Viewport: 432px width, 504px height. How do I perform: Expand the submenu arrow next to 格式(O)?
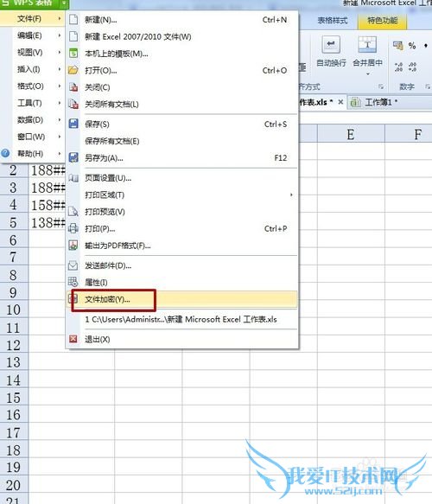click(x=60, y=86)
